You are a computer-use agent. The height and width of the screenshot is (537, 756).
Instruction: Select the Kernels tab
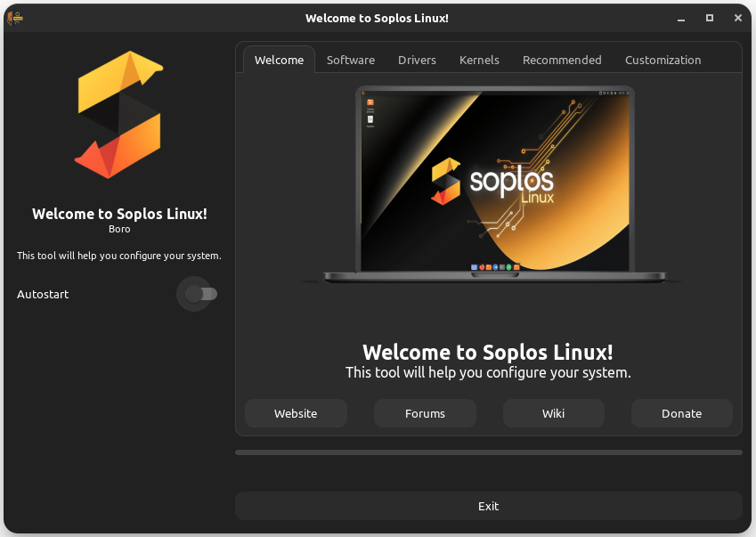pyautogui.click(x=479, y=60)
